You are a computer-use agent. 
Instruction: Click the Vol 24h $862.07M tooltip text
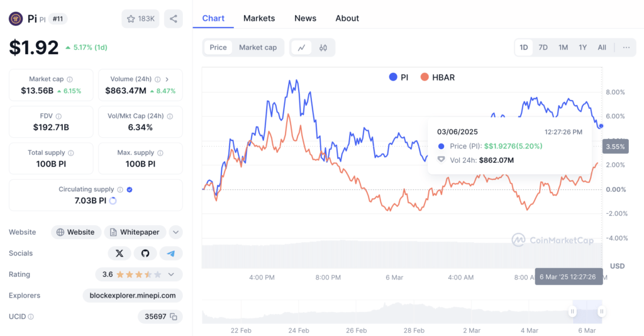coord(482,160)
